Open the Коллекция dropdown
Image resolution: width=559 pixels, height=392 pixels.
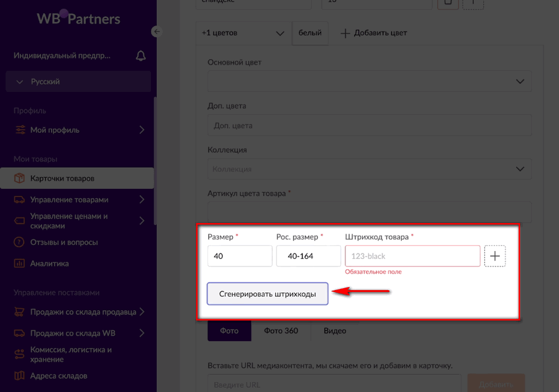[369, 169]
